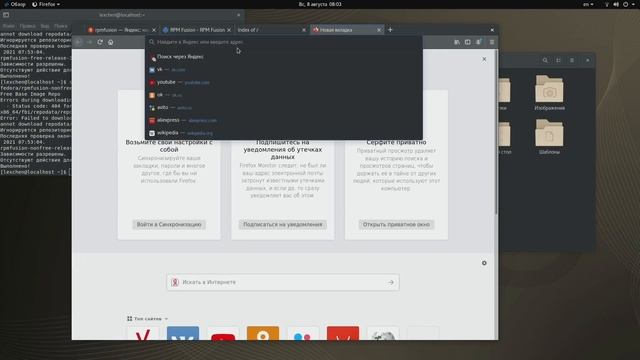Click Открыть приватное окно button
The height and width of the screenshot is (360, 640).
click(x=396, y=224)
